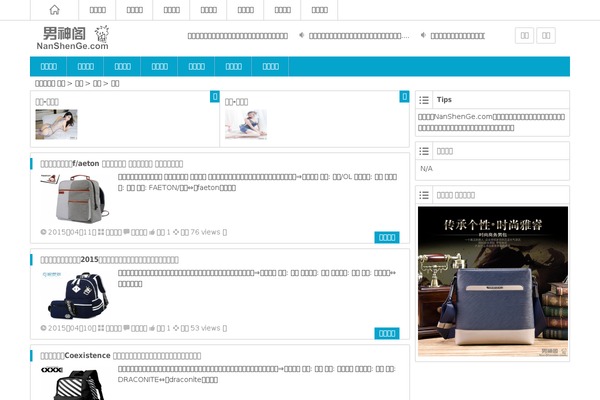
Task: Click the second speaker icon in the announcement ticker
Action: pos(423,35)
